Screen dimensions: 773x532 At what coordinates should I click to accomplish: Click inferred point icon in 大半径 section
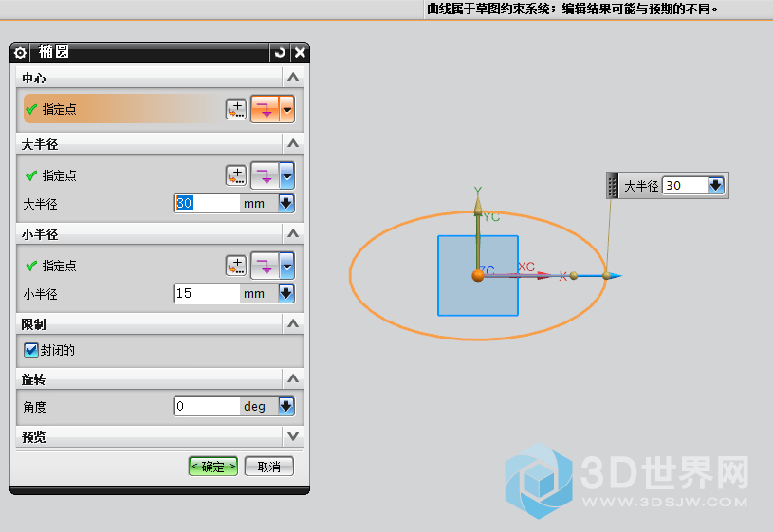(265, 175)
